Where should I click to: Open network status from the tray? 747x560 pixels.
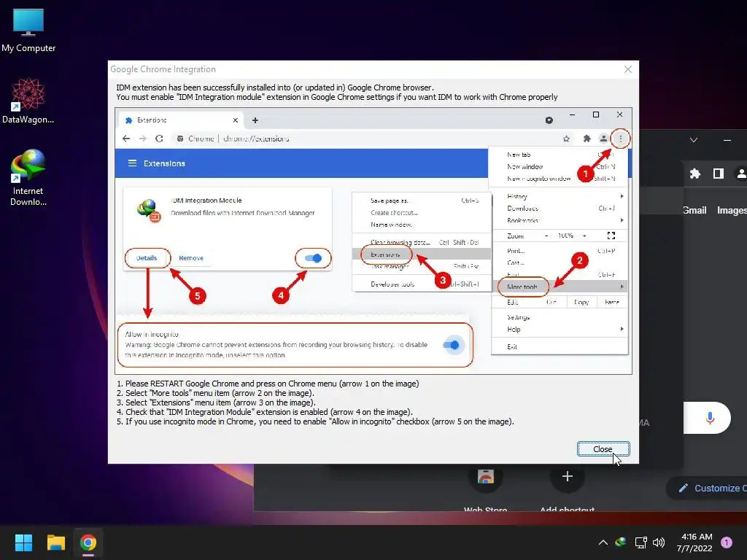[x=640, y=542]
